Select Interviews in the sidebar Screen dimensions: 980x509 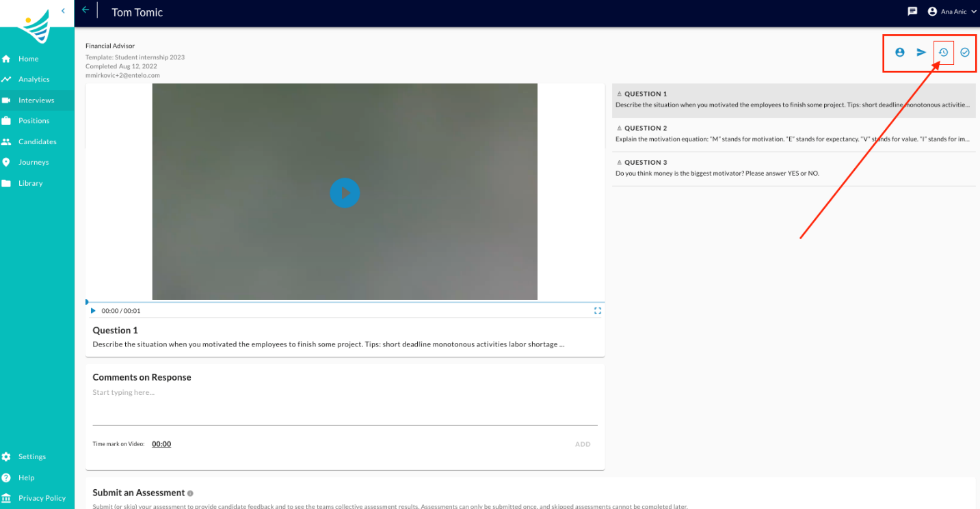(37, 100)
